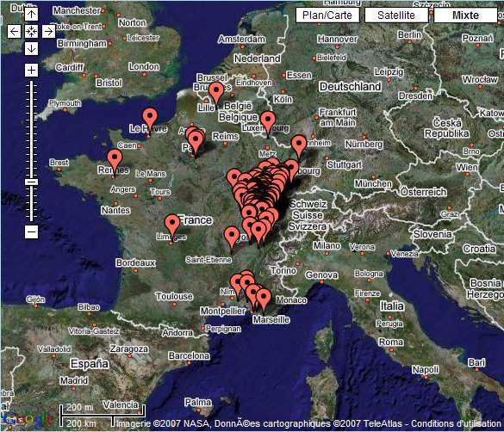Click the Amsterdam city label
504x432 pixels.
242,40
